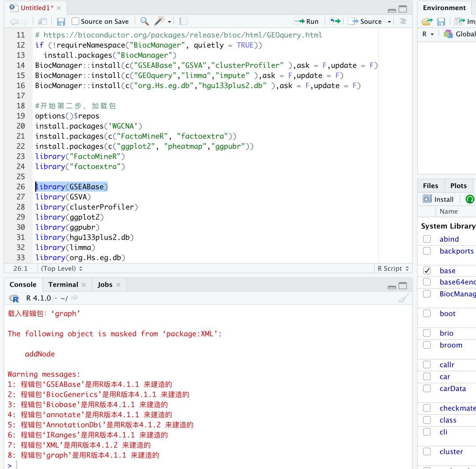Screen dimensions: 476x469
Task: Open carData package help link
Action: click(x=453, y=388)
